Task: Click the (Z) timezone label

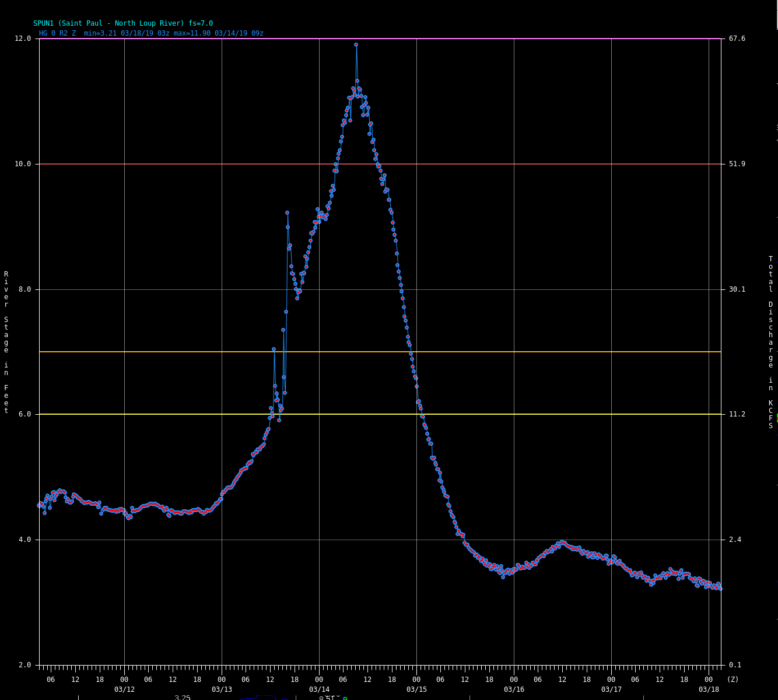Action: [x=733, y=680]
